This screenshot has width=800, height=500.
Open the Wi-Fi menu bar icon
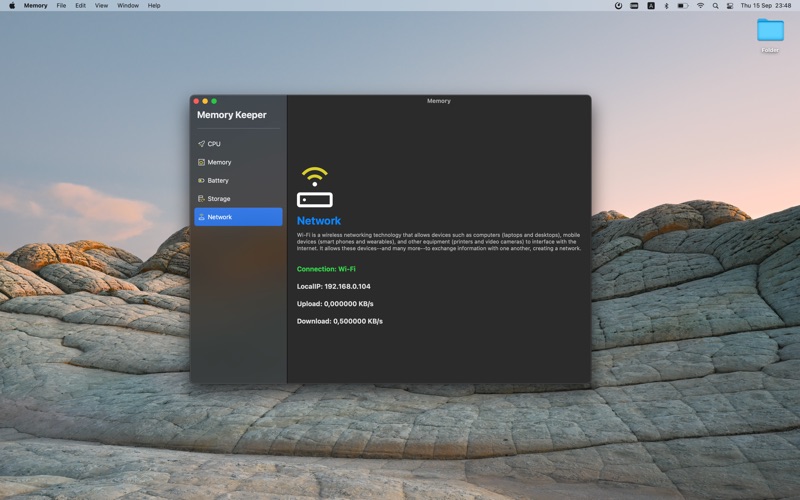(x=701, y=6)
